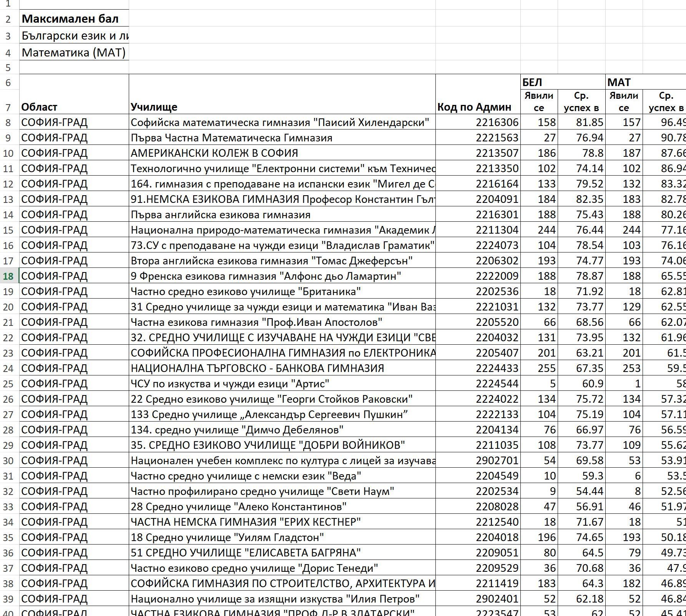Click the code cell 2212540

(x=478, y=522)
